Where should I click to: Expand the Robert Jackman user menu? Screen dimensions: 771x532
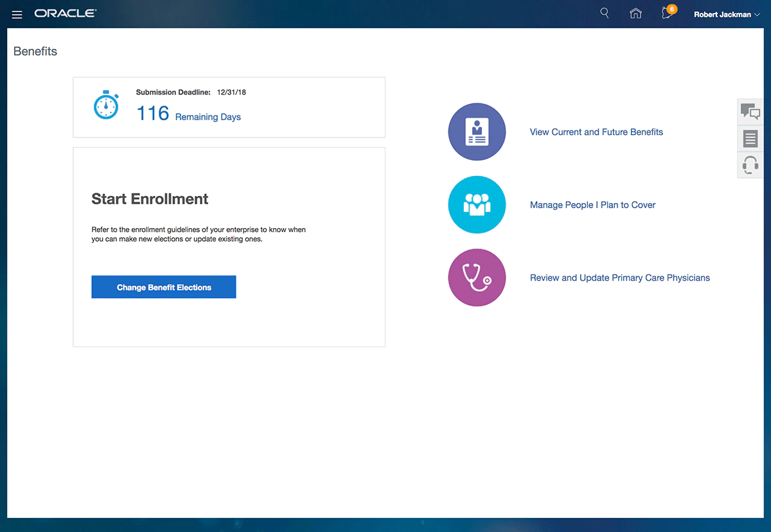pyautogui.click(x=726, y=14)
